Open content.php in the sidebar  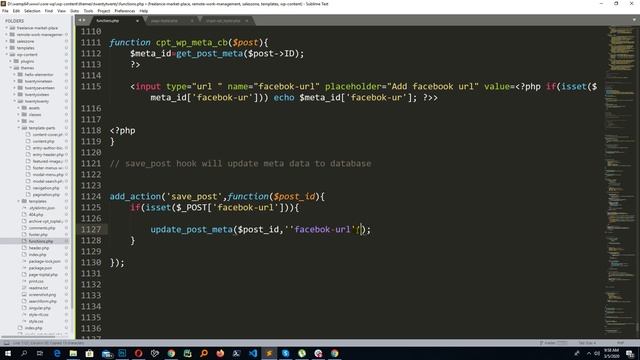click(43, 141)
